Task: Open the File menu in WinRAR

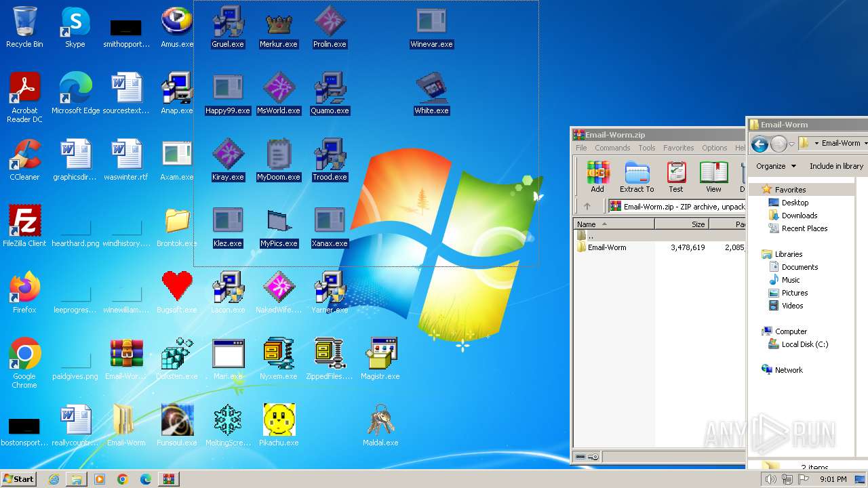Action: 581,148
